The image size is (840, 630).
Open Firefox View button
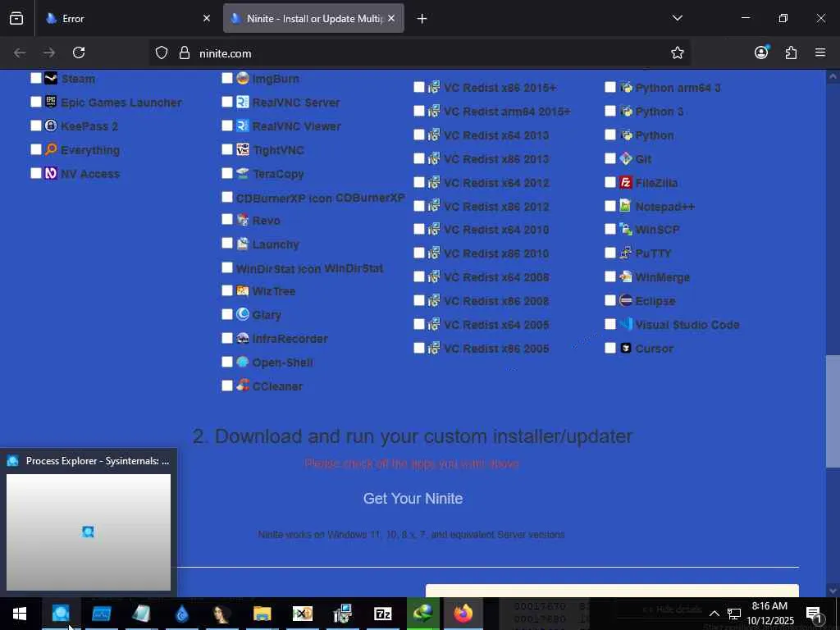tap(16, 19)
